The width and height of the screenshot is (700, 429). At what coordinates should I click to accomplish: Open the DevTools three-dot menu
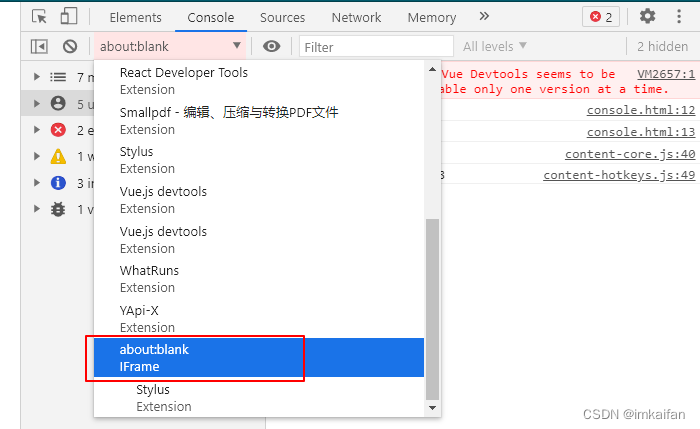tap(679, 17)
